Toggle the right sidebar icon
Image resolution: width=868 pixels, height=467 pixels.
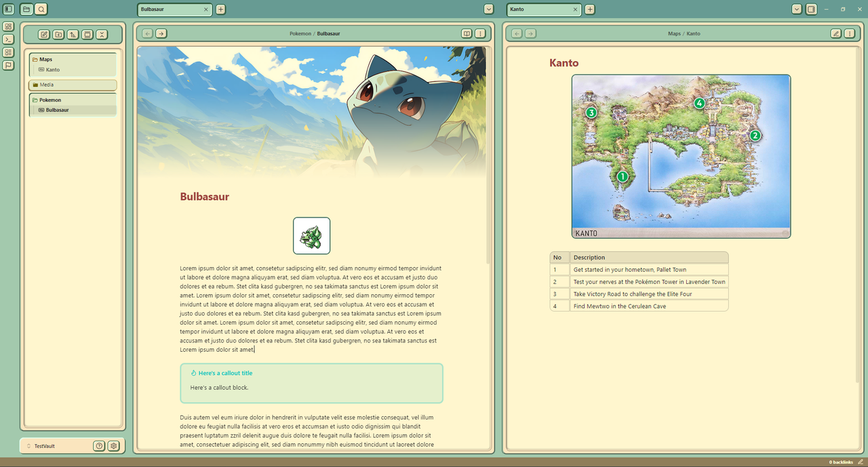[x=811, y=9]
